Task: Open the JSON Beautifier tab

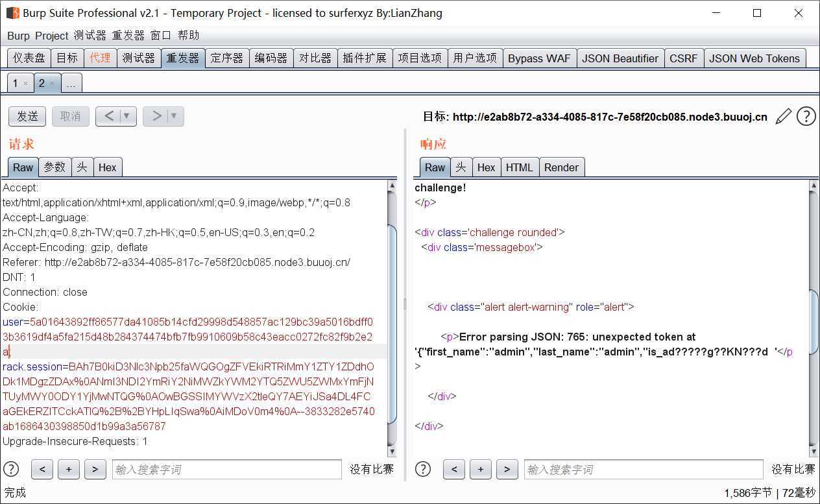Action: click(620, 58)
